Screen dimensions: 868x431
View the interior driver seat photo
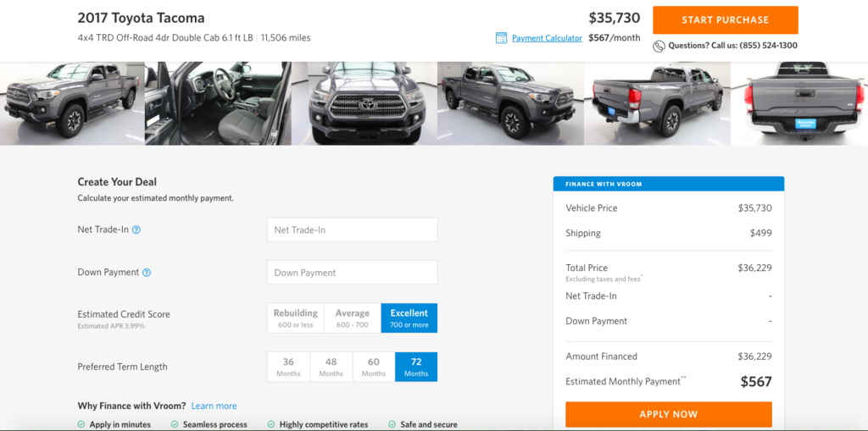click(x=218, y=103)
